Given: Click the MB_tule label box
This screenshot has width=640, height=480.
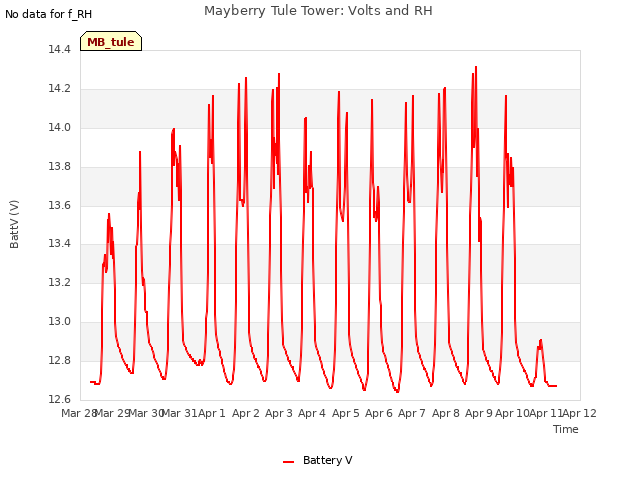Looking at the screenshot, I should 111,41.
